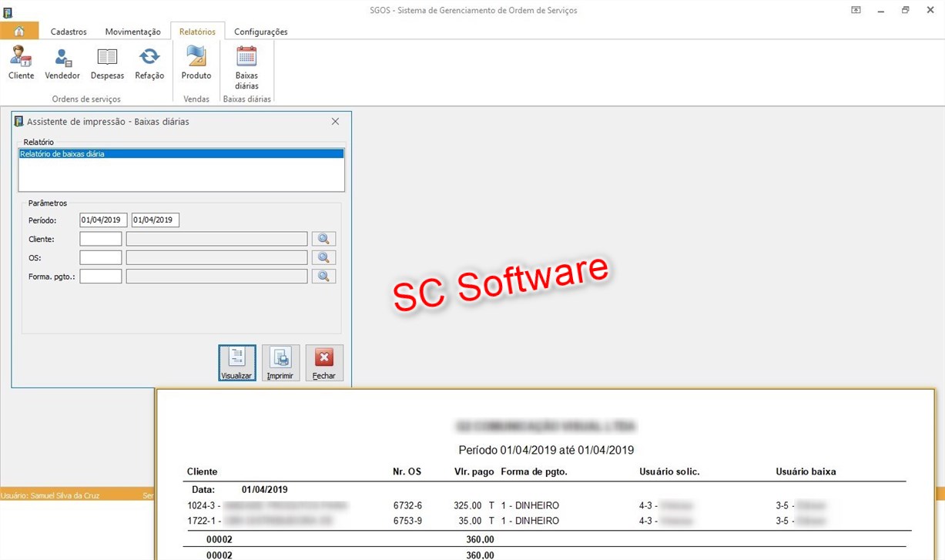Click the OS search magnifier button

tap(323, 257)
